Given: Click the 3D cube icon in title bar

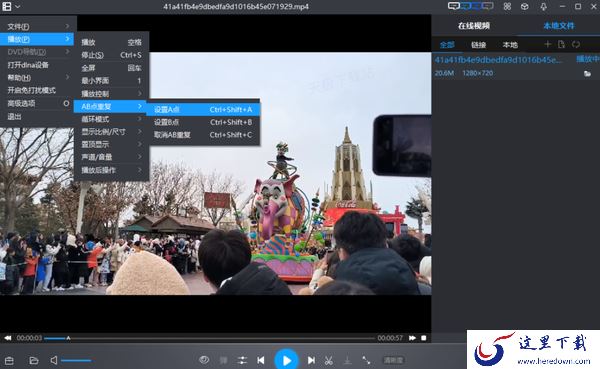Looking at the screenshot, I should point(525,7).
